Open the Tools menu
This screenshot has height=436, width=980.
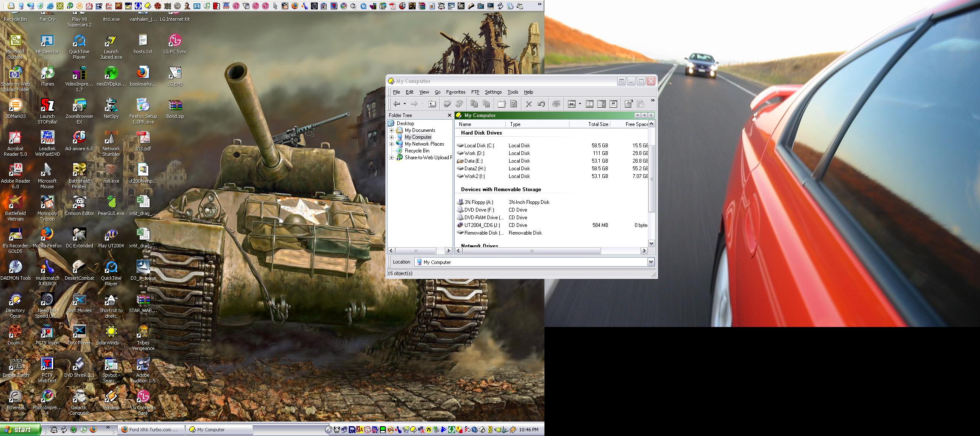513,92
